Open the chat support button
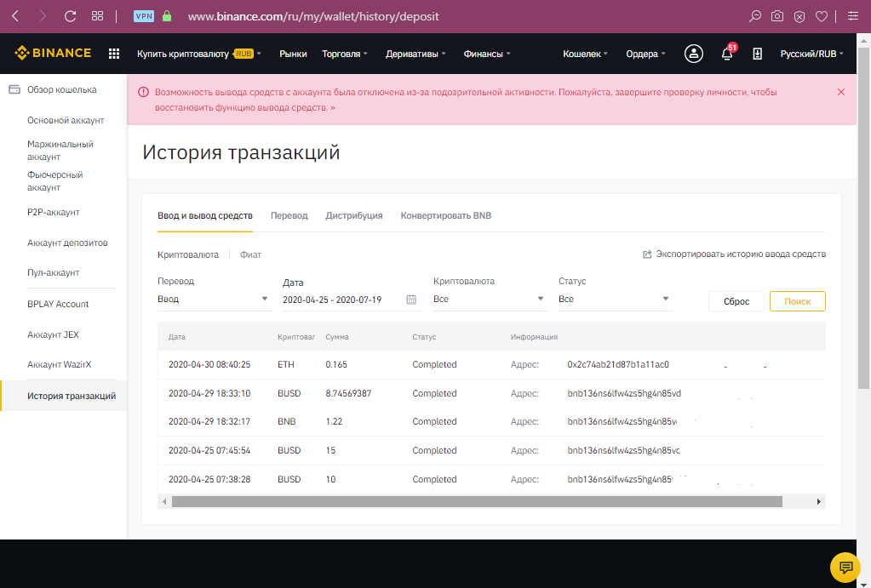 [845, 568]
